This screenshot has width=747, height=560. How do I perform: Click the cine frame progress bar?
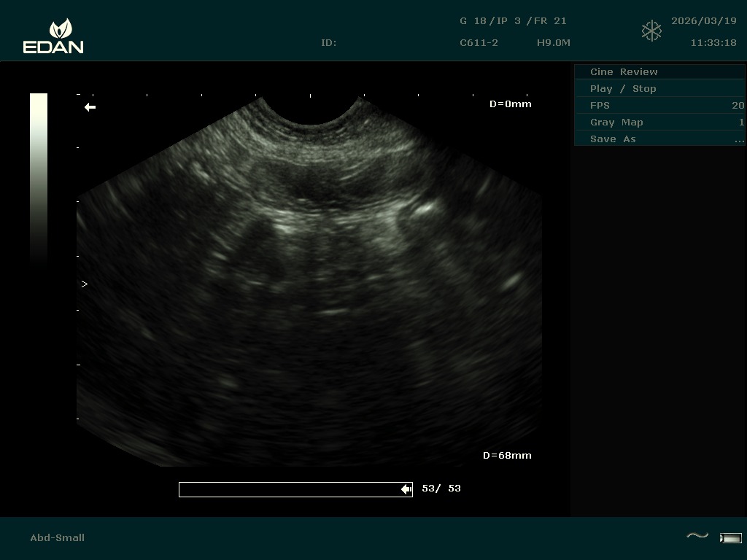(x=292, y=489)
